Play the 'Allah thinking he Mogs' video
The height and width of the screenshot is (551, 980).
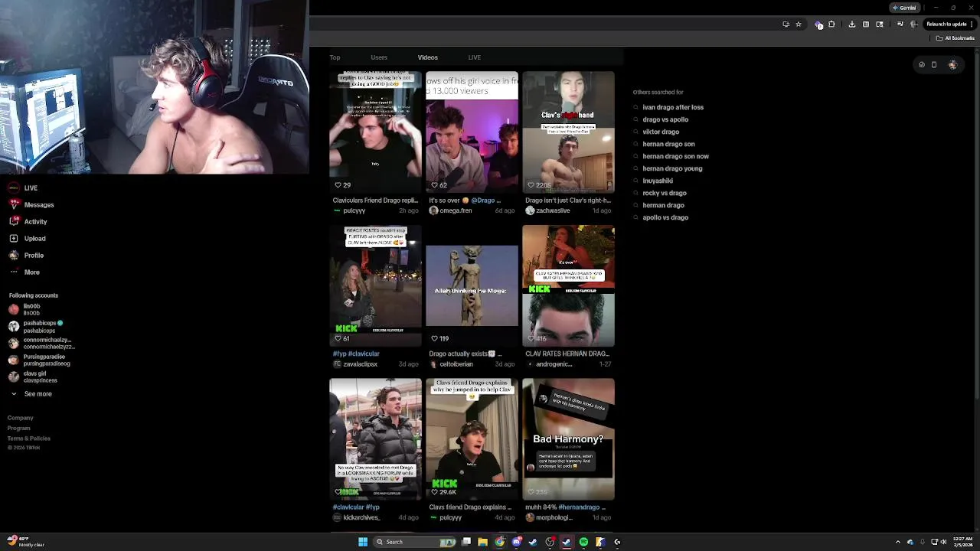pos(472,285)
